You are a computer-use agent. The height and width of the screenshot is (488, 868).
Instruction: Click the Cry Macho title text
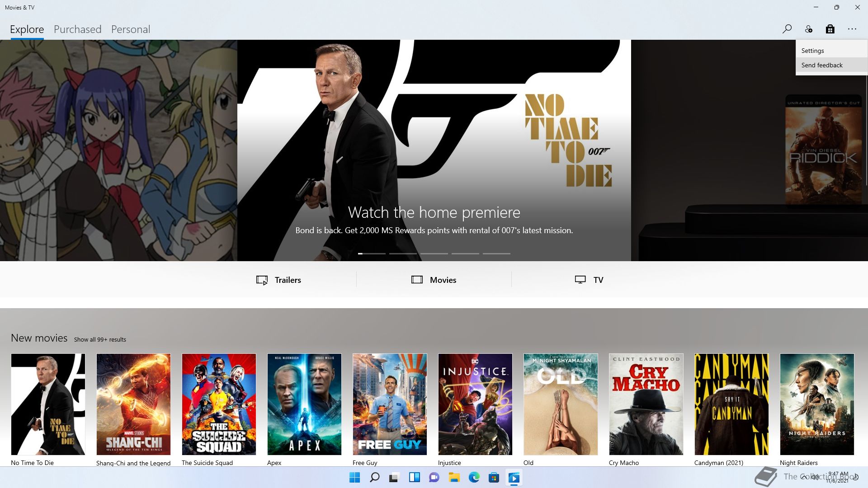623,463
